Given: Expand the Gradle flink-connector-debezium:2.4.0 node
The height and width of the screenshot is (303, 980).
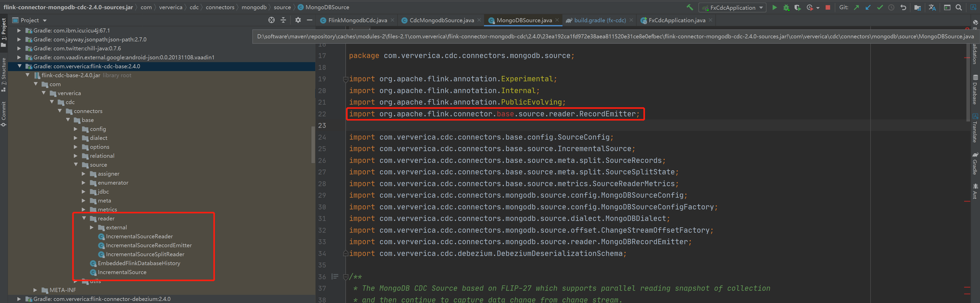Looking at the screenshot, I should [19, 299].
